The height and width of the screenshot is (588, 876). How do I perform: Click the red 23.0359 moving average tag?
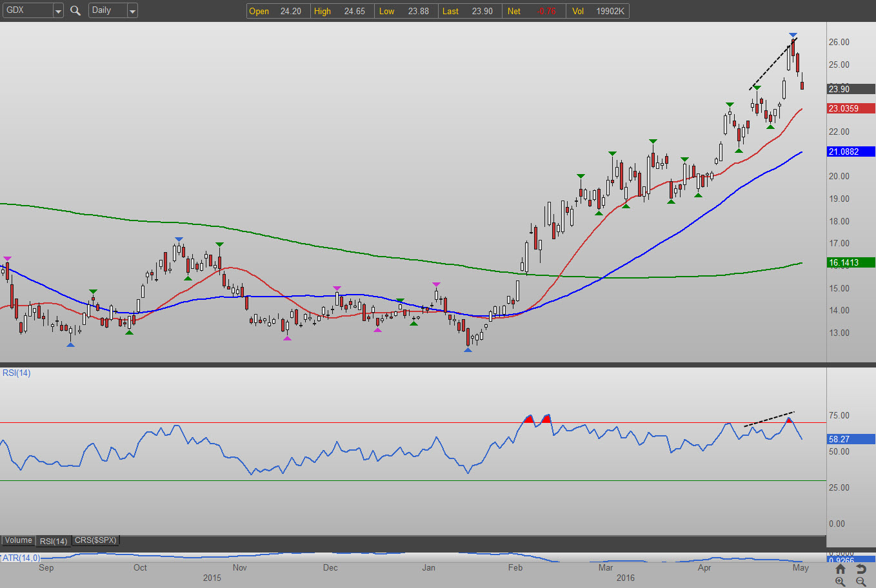(x=851, y=108)
